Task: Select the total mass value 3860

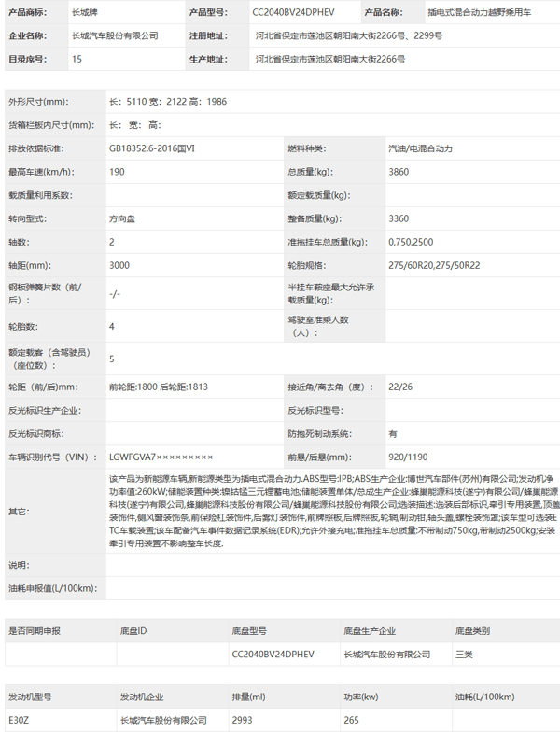Action: coord(399,172)
